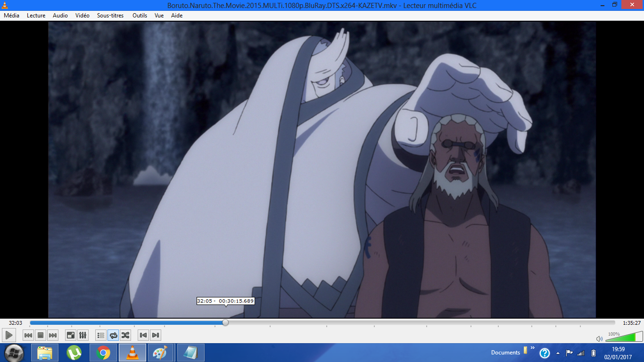
Task: Click the VLC cone icon in title bar
Action: click(6, 5)
